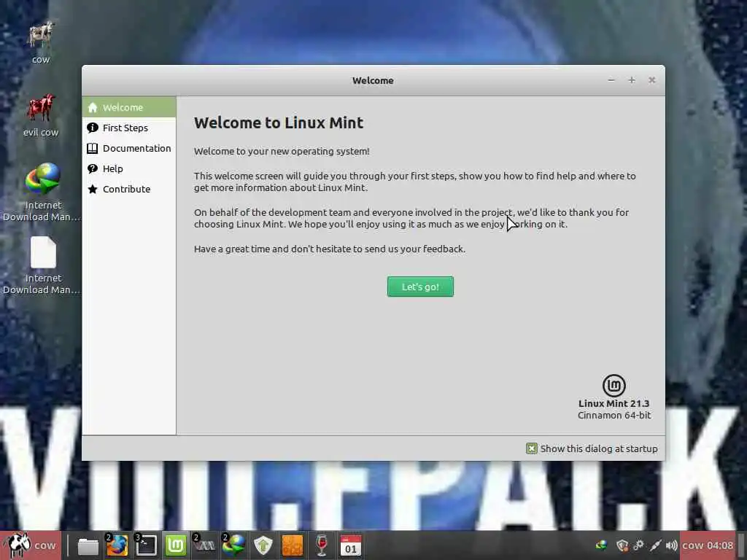The image size is (747, 560).
Task: Switch to Firefox in the taskbar
Action: click(117, 545)
